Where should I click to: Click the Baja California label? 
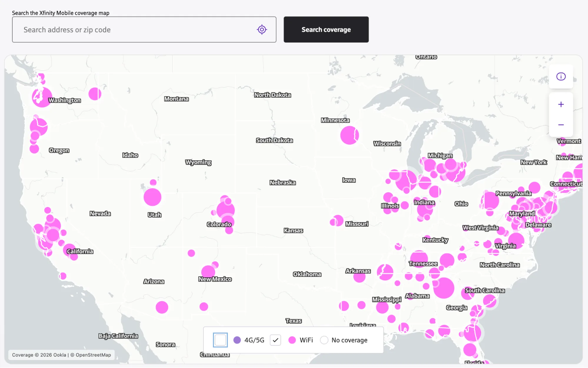pos(118,336)
